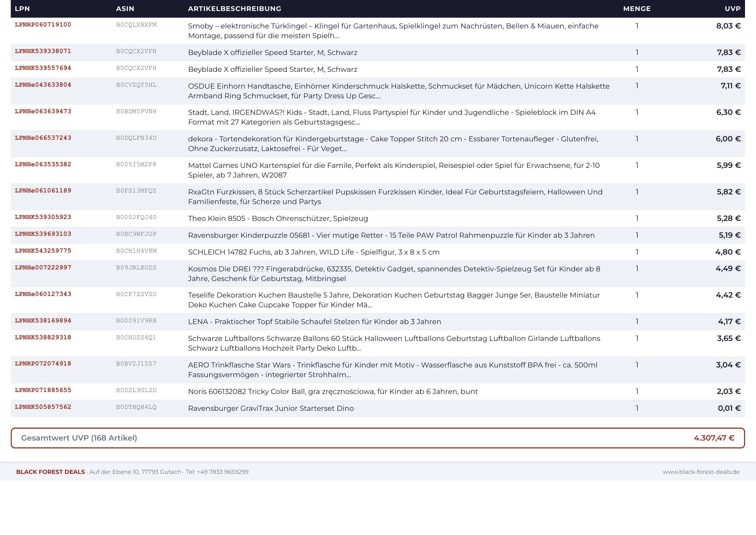The height and width of the screenshot is (535, 756).
Task: Select ASIN B0BDM5PVNH
Action: (x=136, y=111)
